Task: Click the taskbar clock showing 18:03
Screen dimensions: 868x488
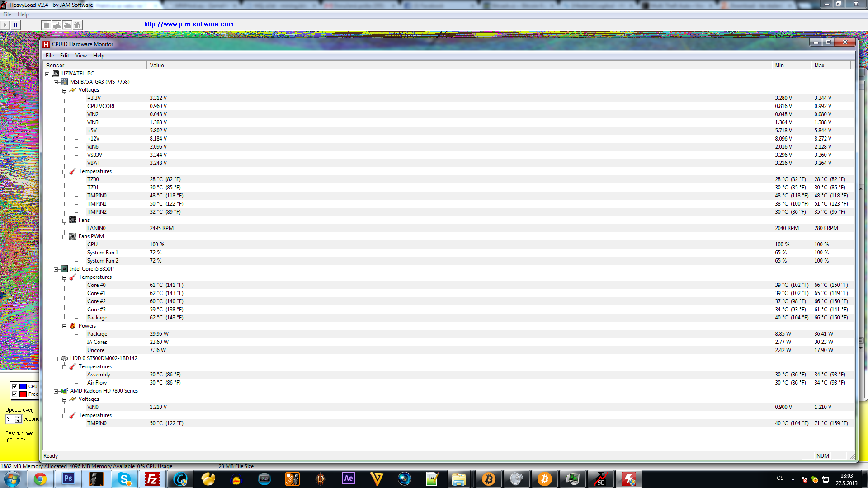Action: point(846,479)
